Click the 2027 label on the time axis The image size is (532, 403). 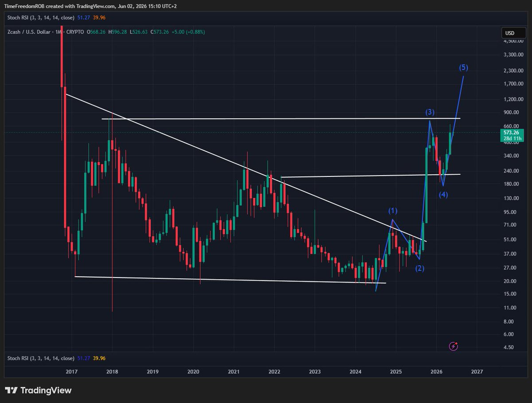point(477,372)
